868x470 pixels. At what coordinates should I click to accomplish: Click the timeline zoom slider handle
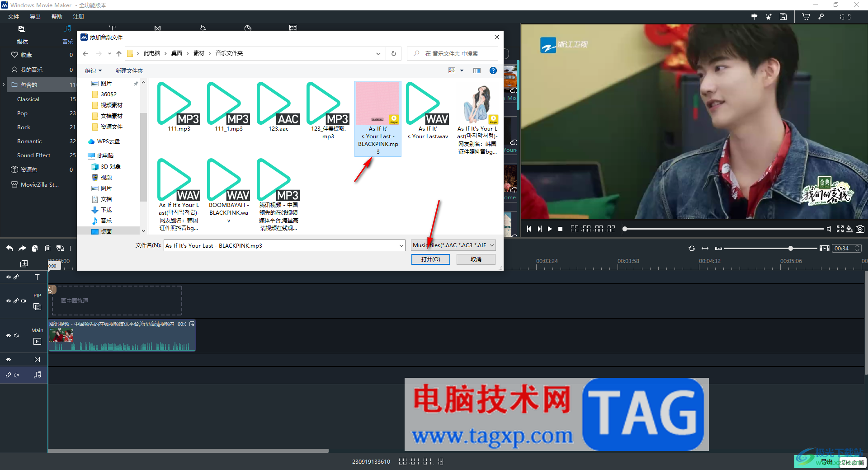pos(791,249)
